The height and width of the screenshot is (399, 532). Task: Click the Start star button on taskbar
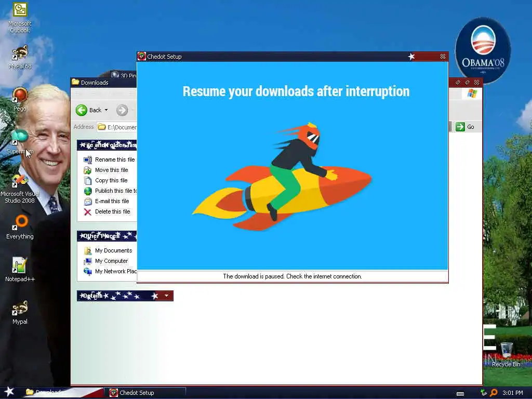click(9, 392)
